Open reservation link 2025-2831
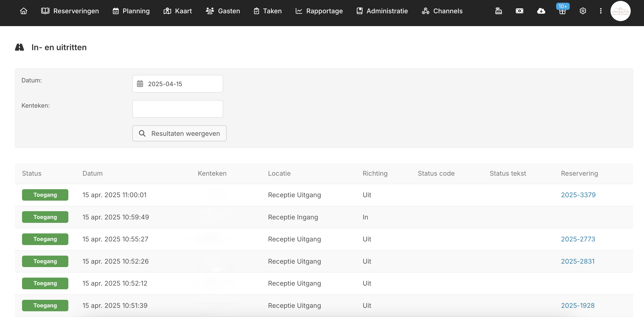The height and width of the screenshot is (317, 644). (578, 261)
